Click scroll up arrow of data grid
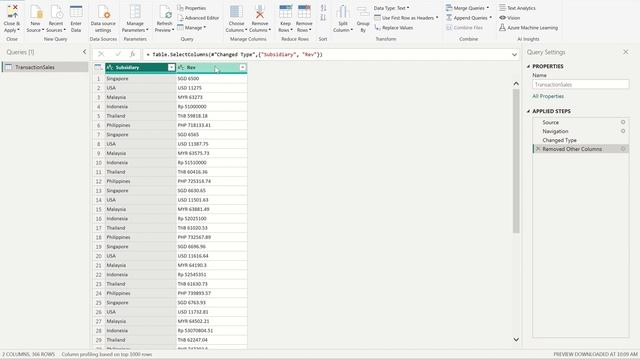Screen dimensions: 640x360 click(x=516, y=84)
